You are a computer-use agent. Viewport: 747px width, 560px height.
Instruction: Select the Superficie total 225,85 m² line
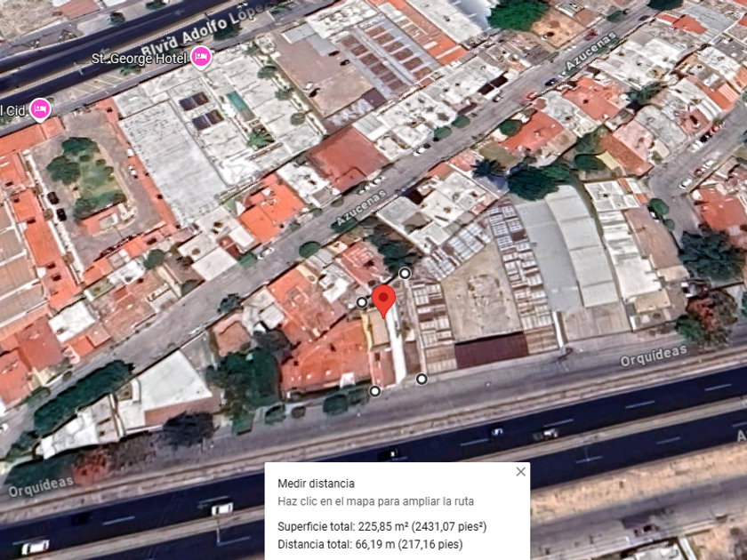[382, 526]
